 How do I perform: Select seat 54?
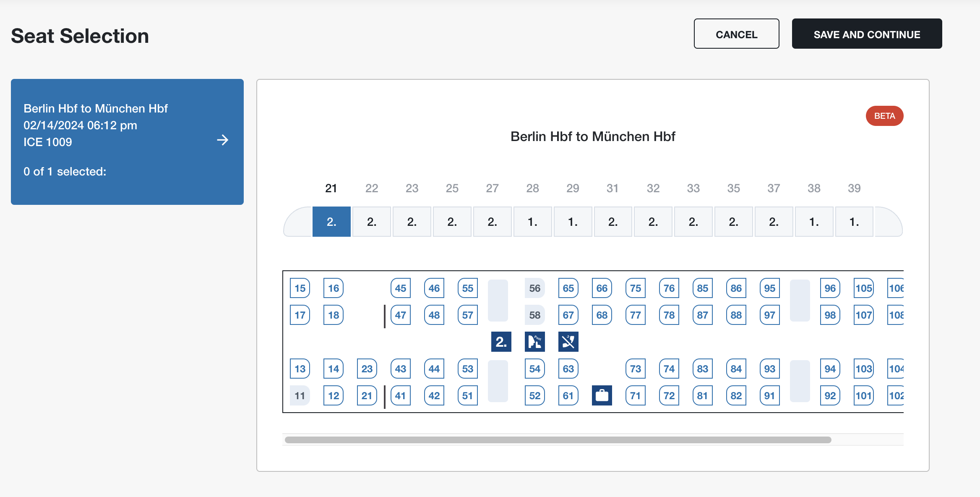[x=535, y=369]
